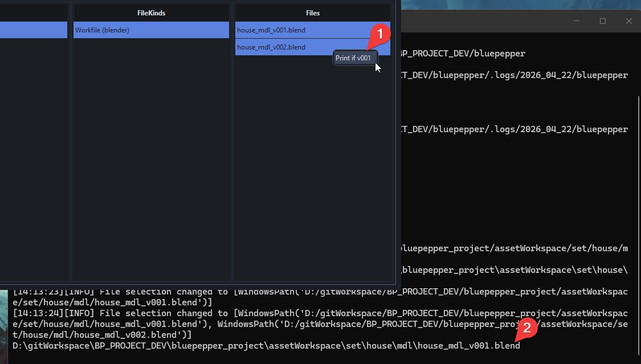Select house_mdl_v002.blend in the Files list

pyautogui.click(x=313, y=47)
